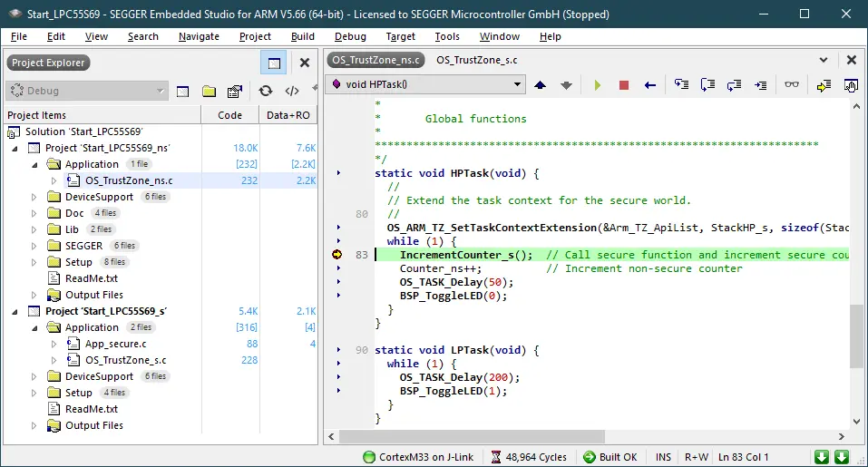Viewport: 868px width, 467px height.
Task: Click the glasses Quick Watch icon
Action: coord(792,85)
